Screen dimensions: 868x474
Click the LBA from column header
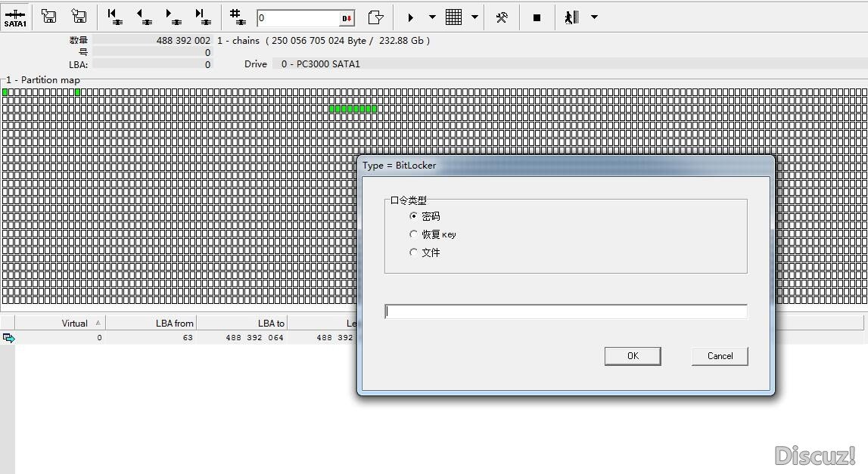point(174,324)
